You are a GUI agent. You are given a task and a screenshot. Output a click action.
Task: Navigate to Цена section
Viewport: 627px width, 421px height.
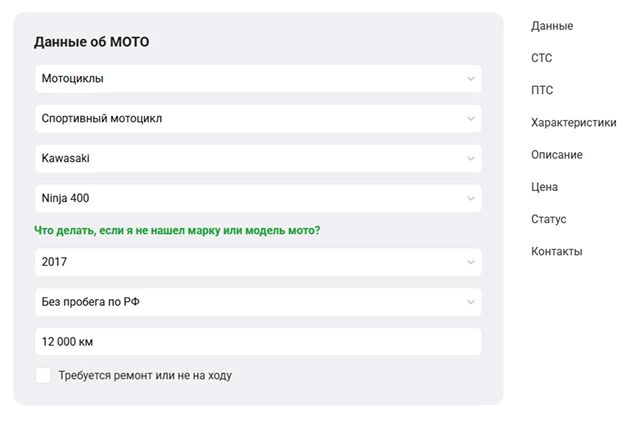click(x=545, y=187)
